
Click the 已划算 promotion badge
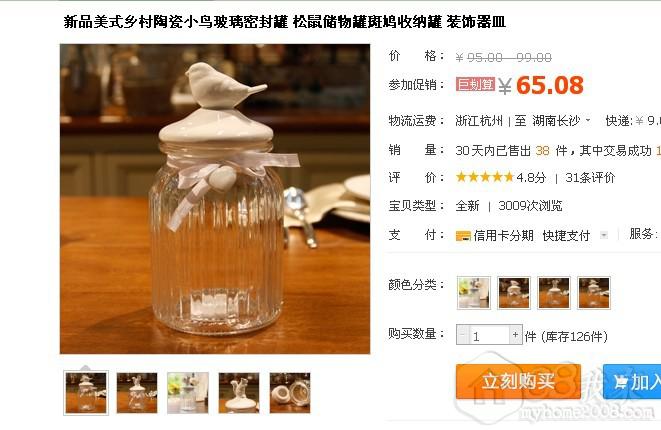[475, 84]
